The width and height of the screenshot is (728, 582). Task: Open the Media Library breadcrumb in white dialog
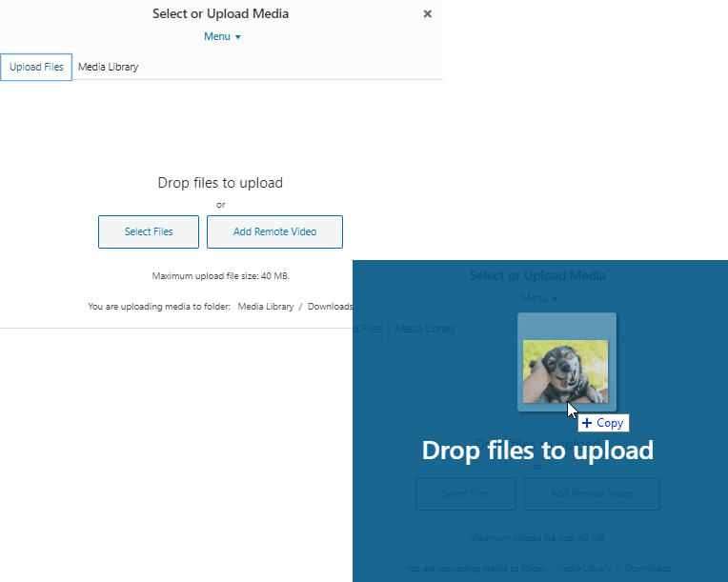coord(265,307)
